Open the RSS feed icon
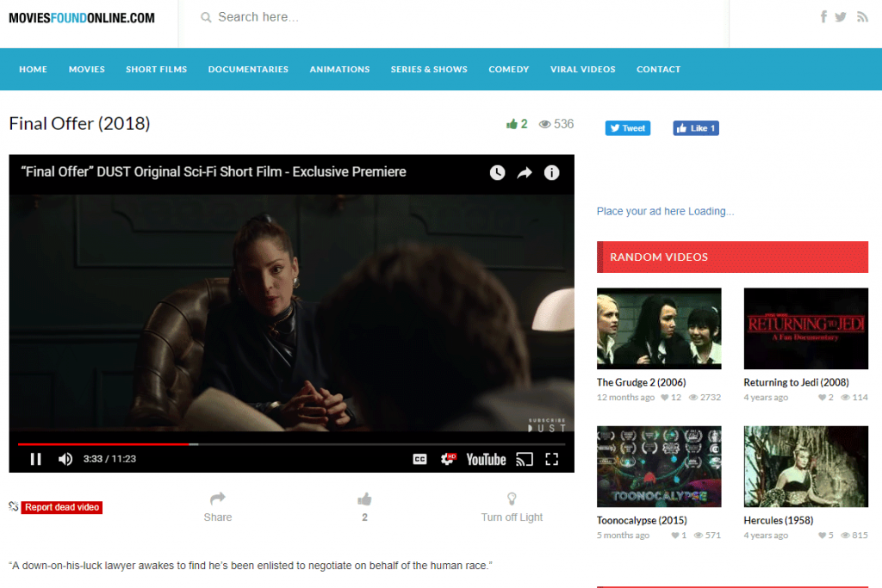The width and height of the screenshot is (882, 588). point(861,17)
